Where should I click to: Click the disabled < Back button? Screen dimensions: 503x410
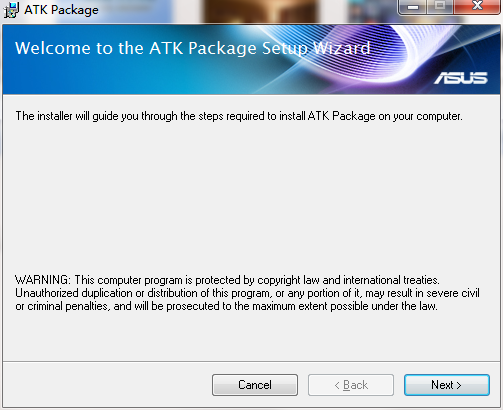pos(351,385)
